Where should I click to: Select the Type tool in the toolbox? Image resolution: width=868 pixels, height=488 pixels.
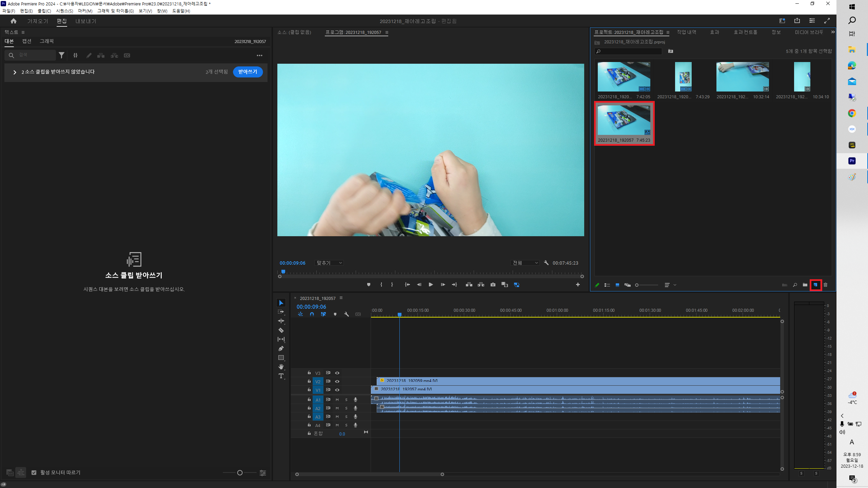(x=281, y=376)
